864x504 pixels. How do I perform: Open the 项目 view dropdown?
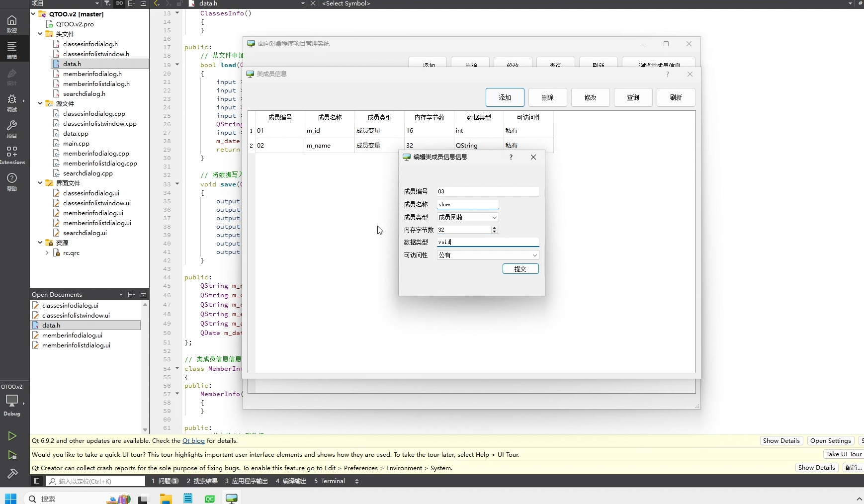97,3
